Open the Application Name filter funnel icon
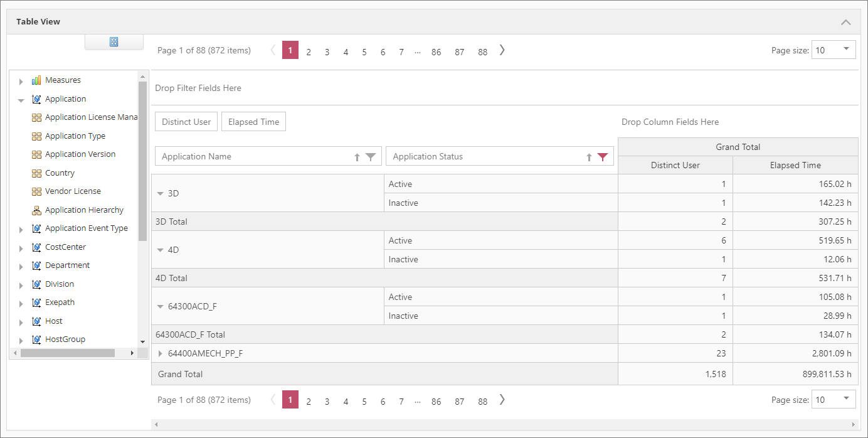Viewport: 868px width, 438px height. [x=371, y=157]
